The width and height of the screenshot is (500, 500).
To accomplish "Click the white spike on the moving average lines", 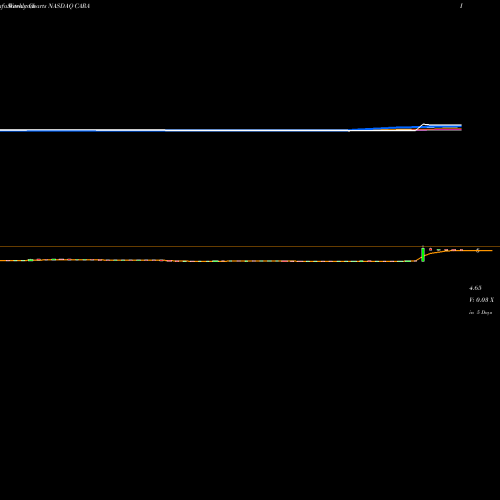I will coord(424,125).
